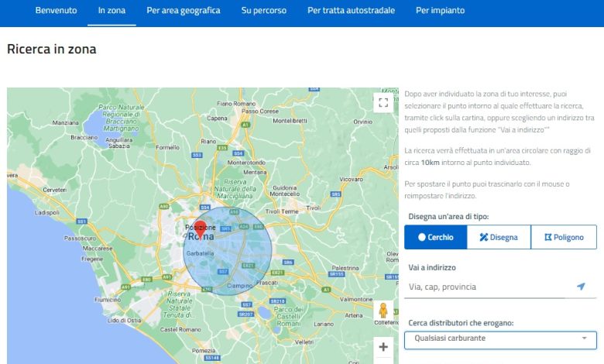This screenshot has width=604, height=364.
Task: Click the Ciampino label on the map
Action: (239, 286)
